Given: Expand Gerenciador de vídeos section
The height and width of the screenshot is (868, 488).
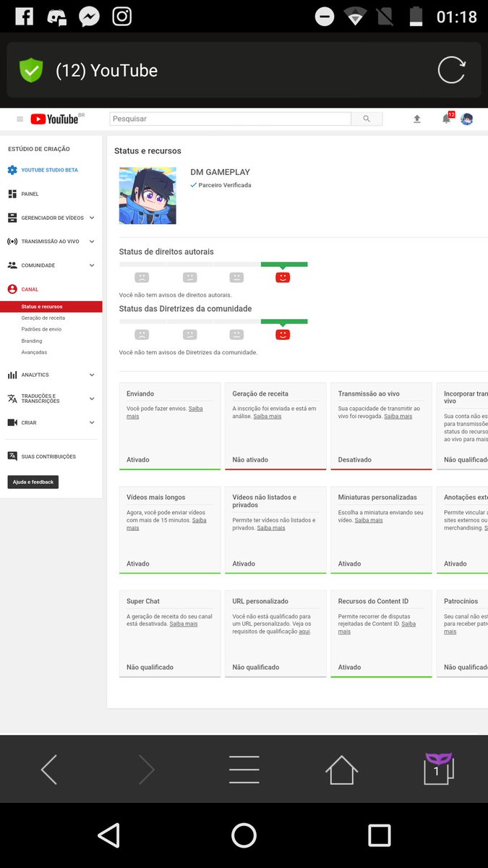Looking at the screenshot, I should (92, 218).
